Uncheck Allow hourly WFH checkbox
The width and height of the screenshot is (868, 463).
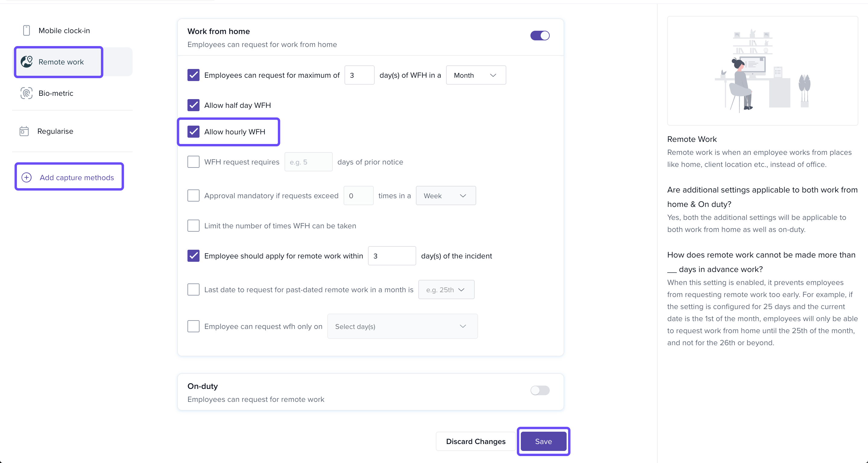tap(193, 132)
